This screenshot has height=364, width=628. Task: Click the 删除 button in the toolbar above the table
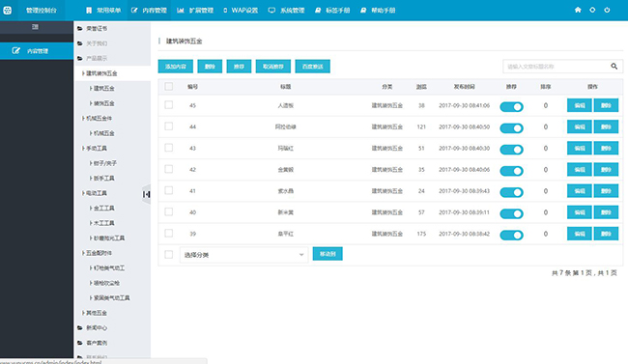tap(210, 67)
